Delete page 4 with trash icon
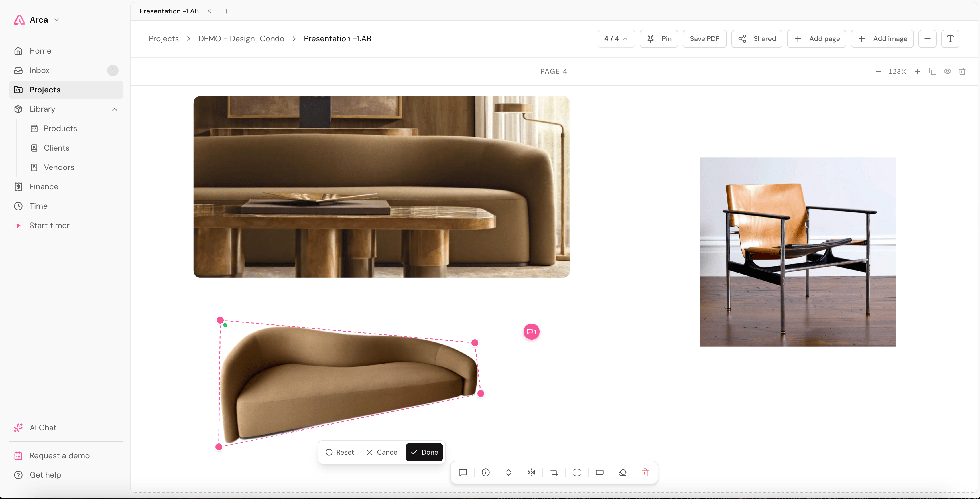 pos(962,71)
